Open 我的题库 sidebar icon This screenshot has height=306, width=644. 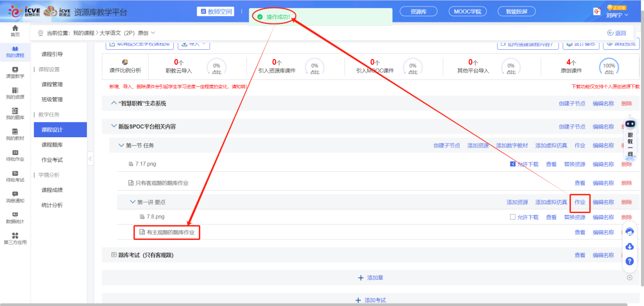pyautogui.click(x=15, y=114)
